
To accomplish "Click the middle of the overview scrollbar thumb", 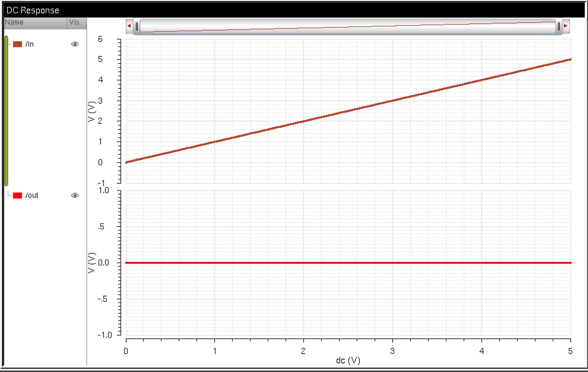I will pos(348,26).
